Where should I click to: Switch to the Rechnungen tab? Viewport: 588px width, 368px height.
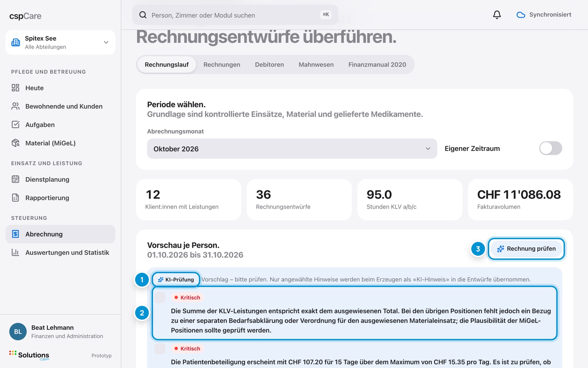222,64
